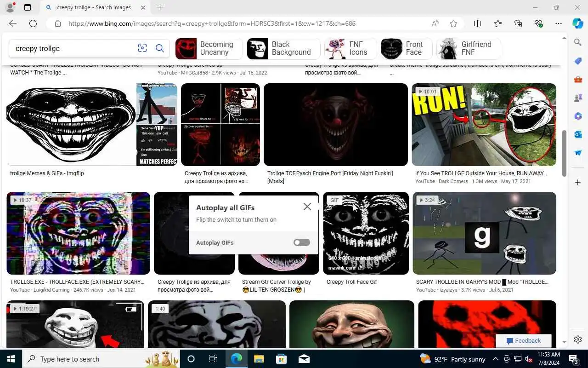Click the browser address bar URL
Image resolution: width=588 pixels, height=368 pixels.
click(212, 23)
